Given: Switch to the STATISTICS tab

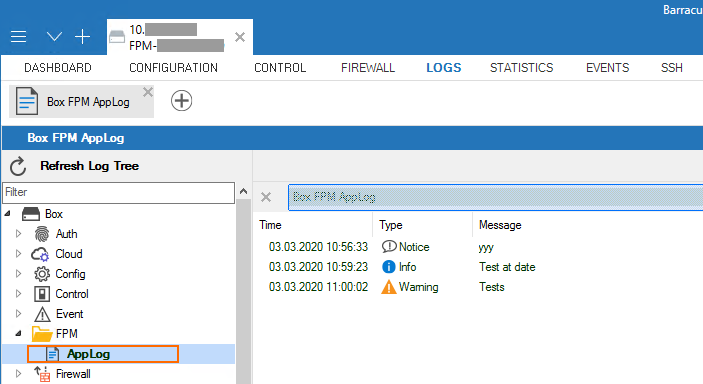Looking at the screenshot, I should tap(522, 68).
